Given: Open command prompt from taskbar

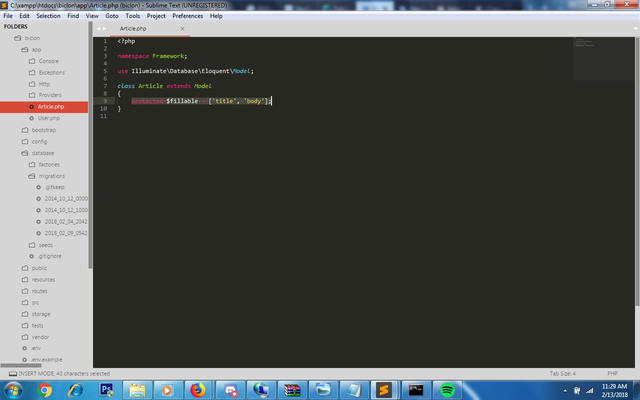Looking at the screenshot, I should coord(416,390).
